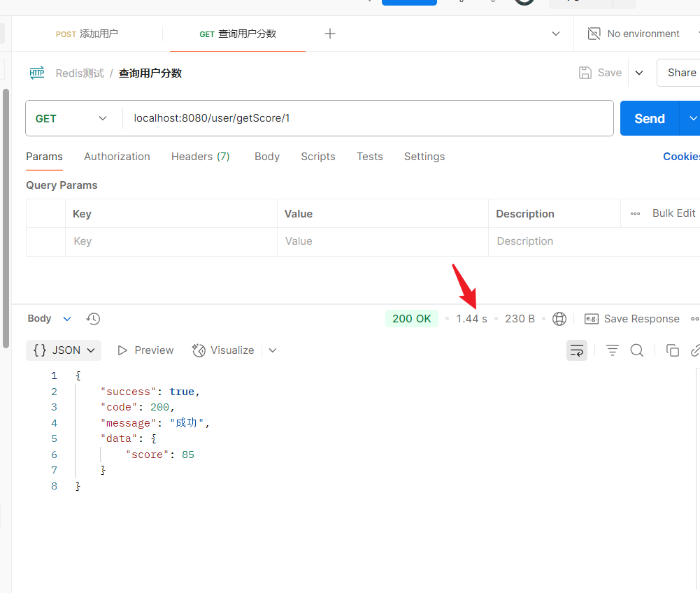Open the GET method dropdown
Image resolution: width=700 pixels, height=593 pixels.
pyautogui.click(x=71, y=118)
